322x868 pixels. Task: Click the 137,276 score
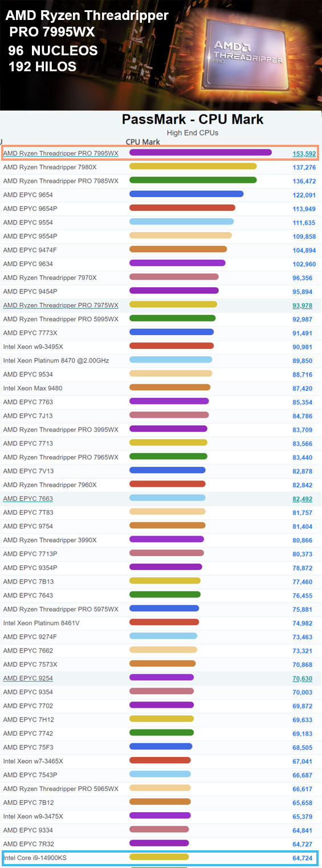click(x=304, y=168)
